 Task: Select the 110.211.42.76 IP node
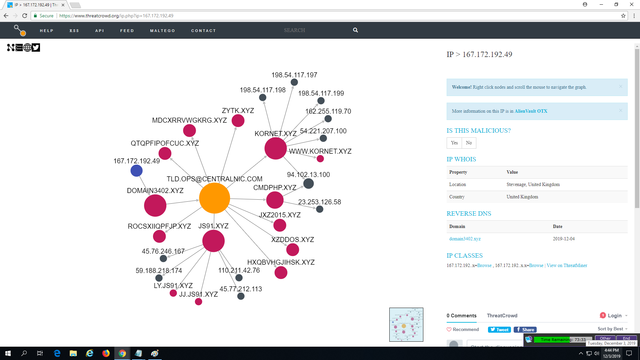click(x=239, y=278)
